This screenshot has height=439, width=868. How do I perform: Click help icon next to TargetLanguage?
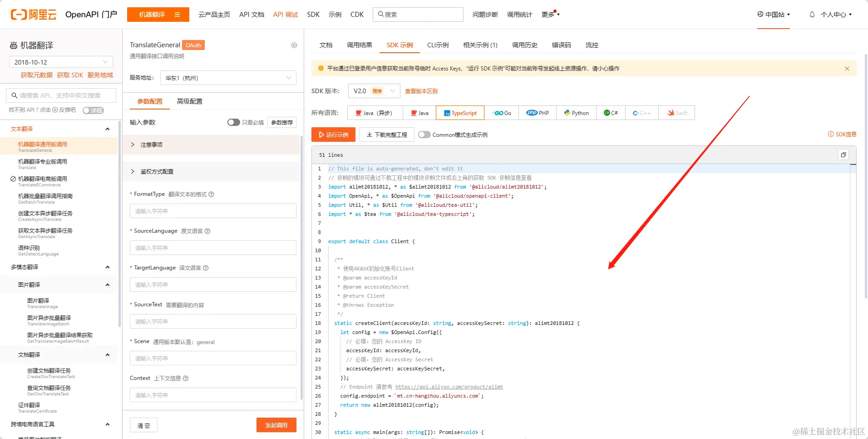(206, 268)
